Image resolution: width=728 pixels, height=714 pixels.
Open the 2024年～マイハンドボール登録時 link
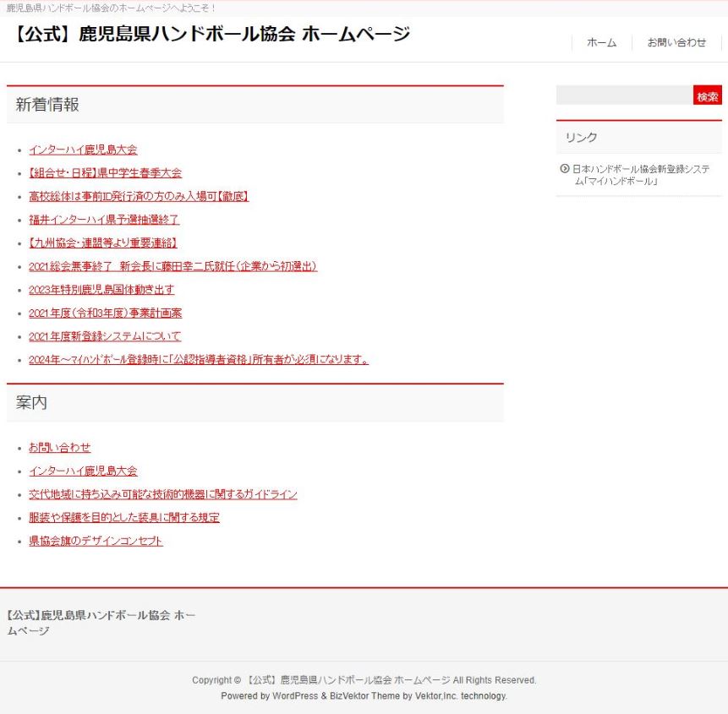coord(199,360)
